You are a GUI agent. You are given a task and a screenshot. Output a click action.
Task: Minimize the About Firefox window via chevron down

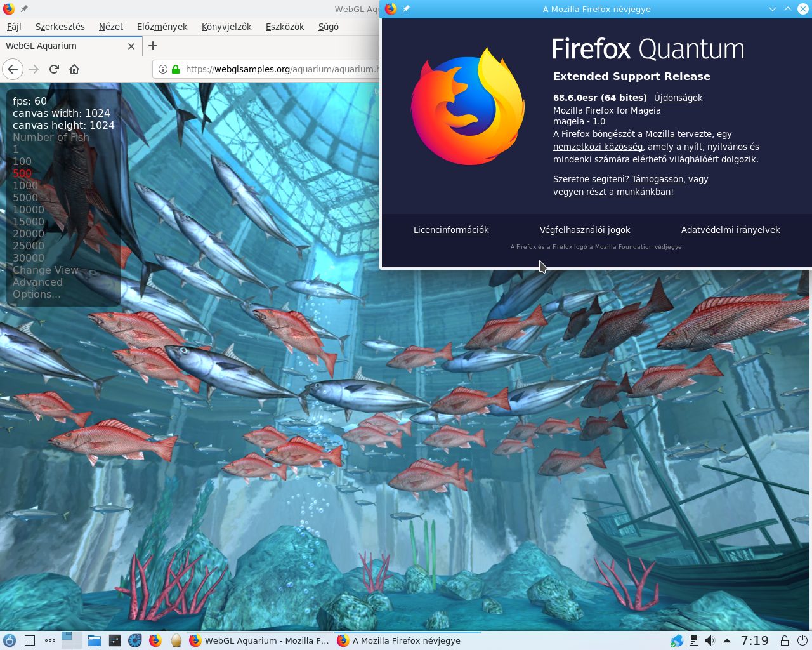click(773, 9)
